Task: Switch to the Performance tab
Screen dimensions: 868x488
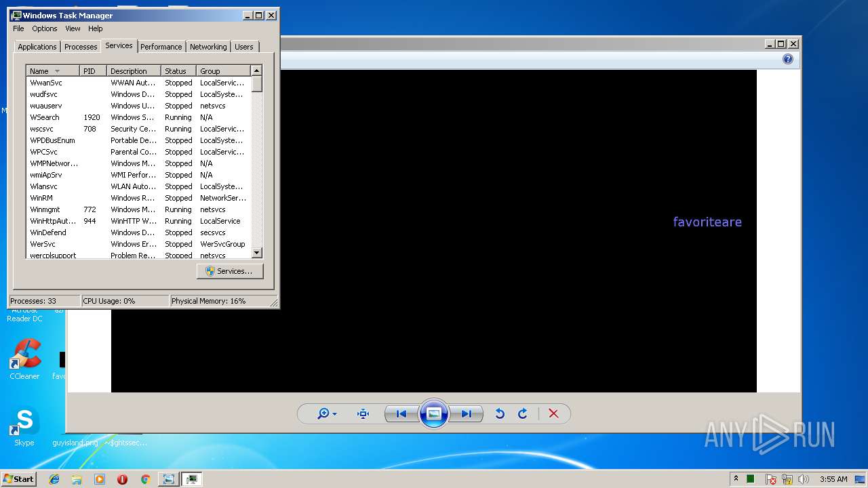Action: coord(161,47)
